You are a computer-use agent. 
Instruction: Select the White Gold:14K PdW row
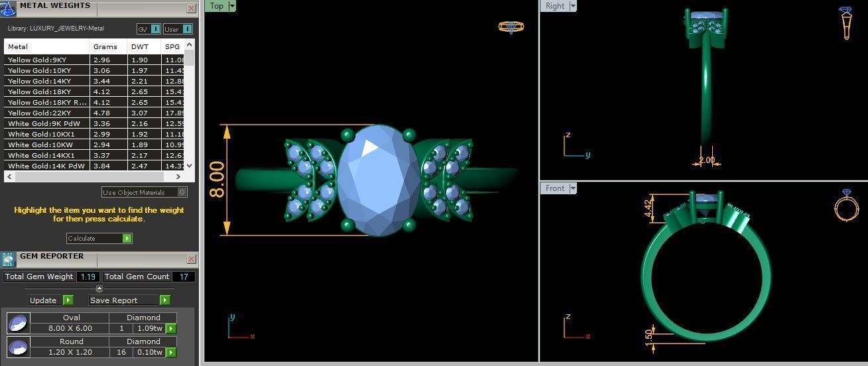[x=95, y=166]
